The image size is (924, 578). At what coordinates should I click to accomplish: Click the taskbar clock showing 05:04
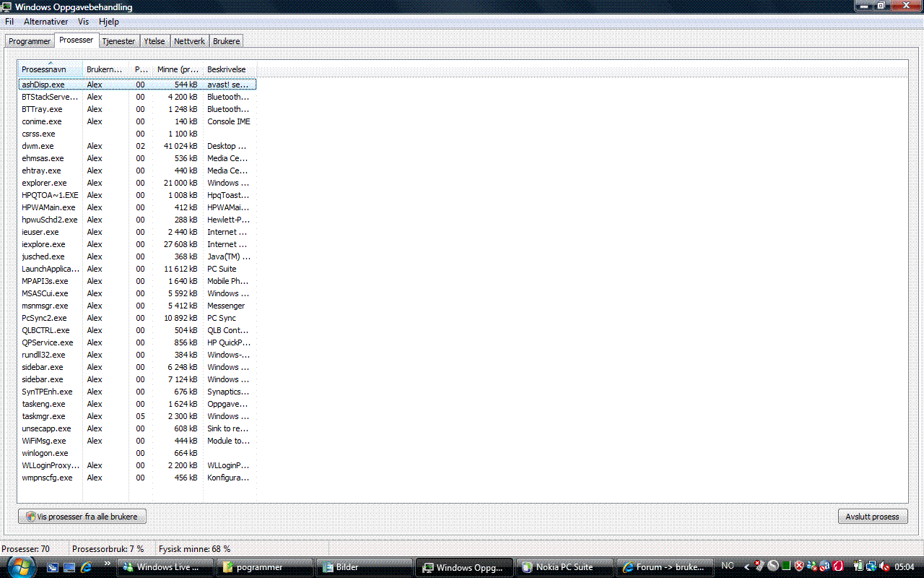pyautogui.click(x=905, y=567)
